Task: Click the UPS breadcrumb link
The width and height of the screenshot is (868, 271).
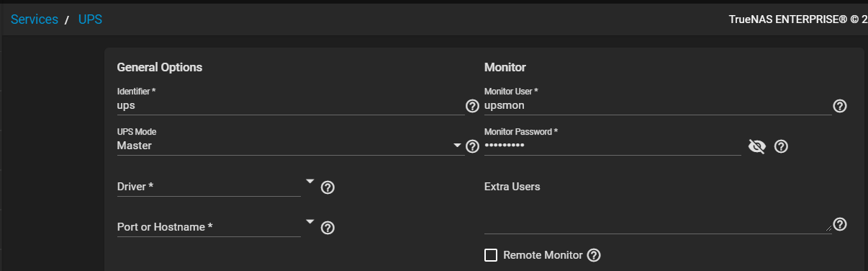Action: 90,19
